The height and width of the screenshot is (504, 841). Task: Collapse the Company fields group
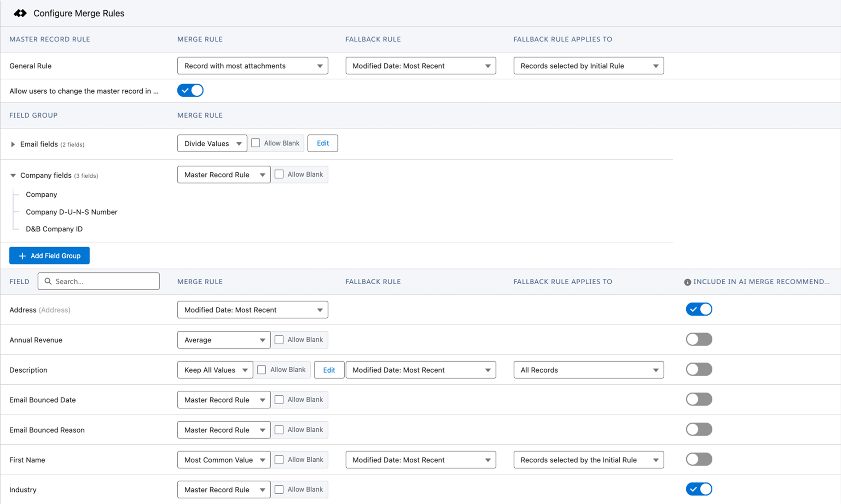click(13, 175)
